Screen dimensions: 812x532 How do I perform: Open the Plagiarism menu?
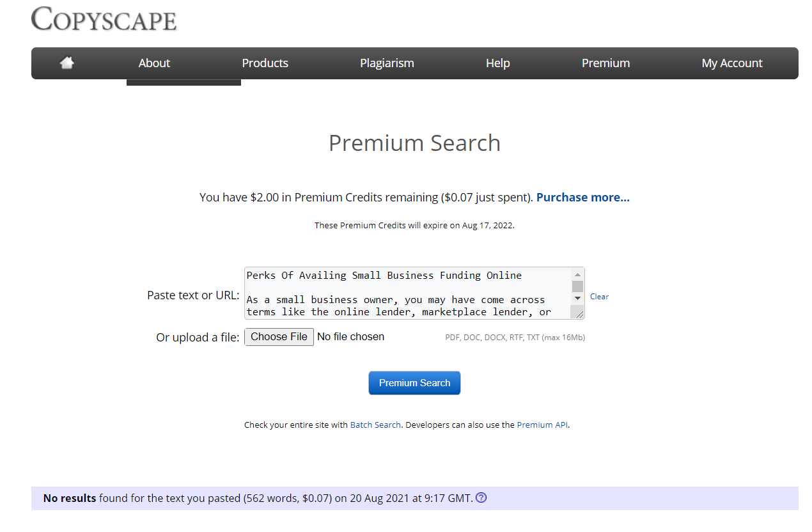(387, 63)
